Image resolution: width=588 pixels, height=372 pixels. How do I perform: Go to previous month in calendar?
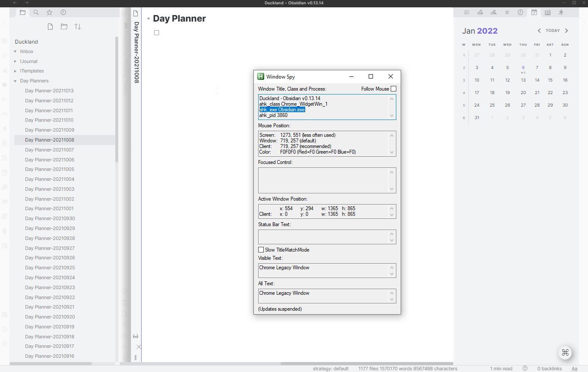539,31
